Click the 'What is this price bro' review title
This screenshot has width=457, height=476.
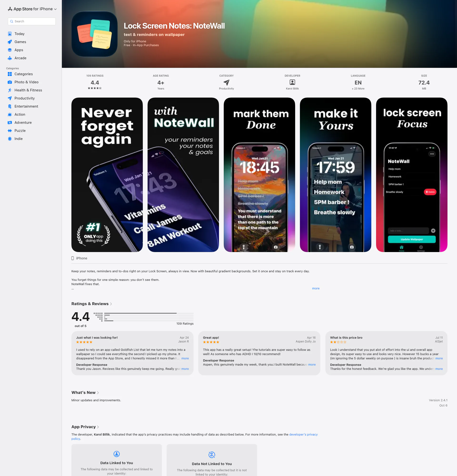coord(346,338)
